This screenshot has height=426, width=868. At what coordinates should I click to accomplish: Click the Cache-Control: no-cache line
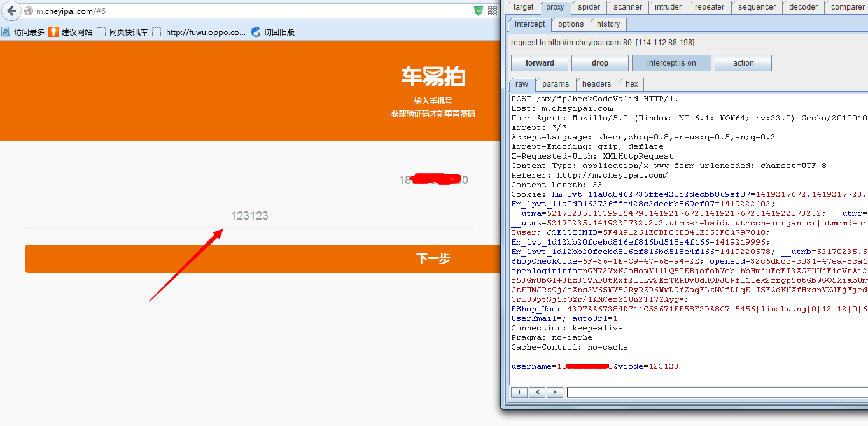(570, 347)
